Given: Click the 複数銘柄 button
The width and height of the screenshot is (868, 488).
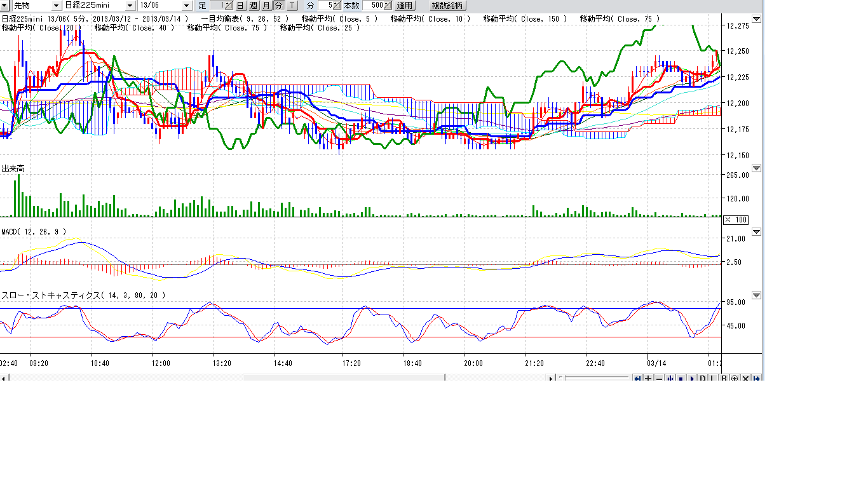Looking at the screenshot, I should click(448, 5).
